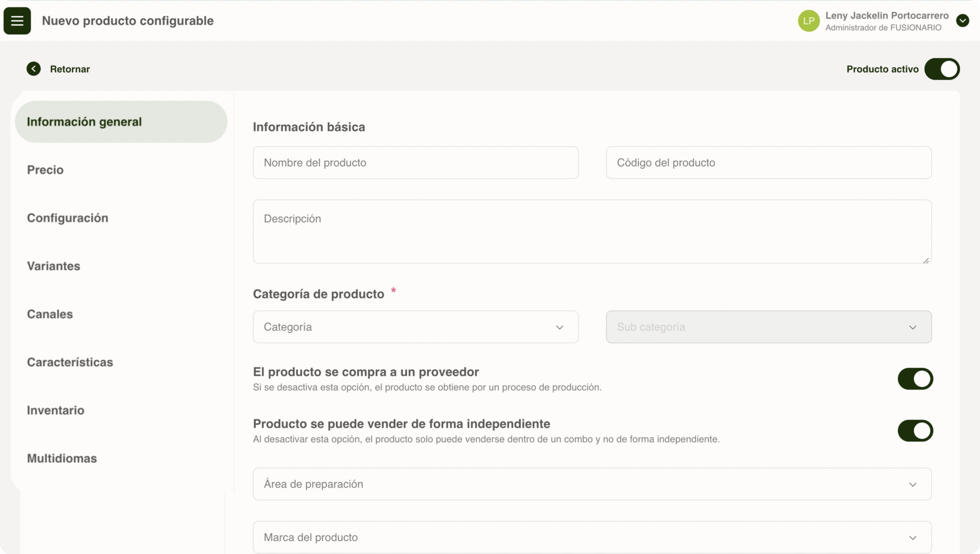980x554 pixels.
Task: Open the Variantes section
Action: click(x=54, y=266)
